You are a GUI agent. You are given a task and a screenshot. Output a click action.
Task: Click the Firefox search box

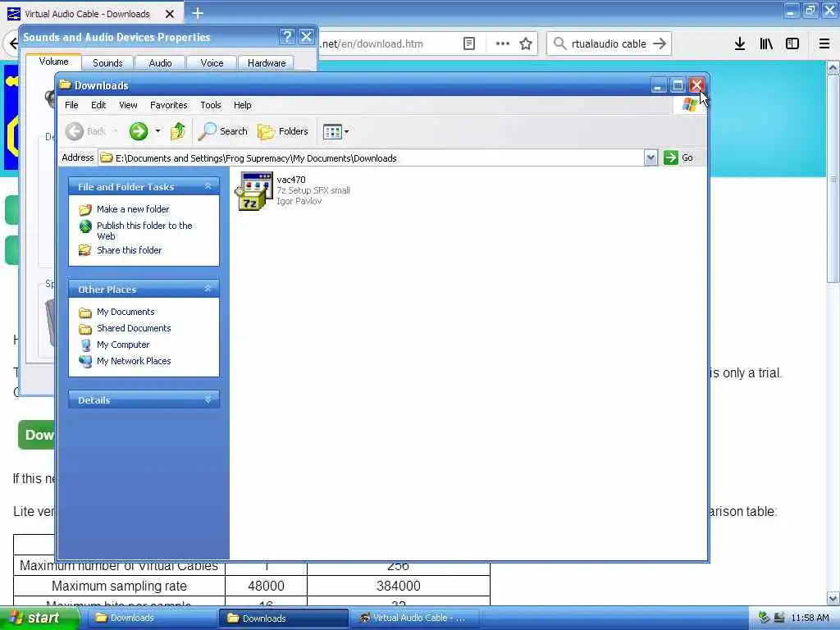click(x=609, y=44)
